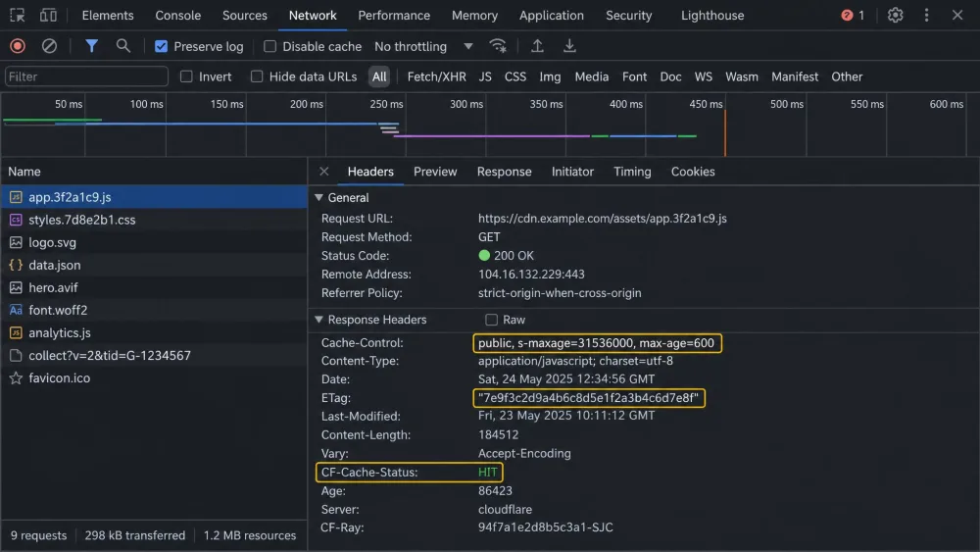The width and height of the screenshot is (980, 552).
Task: Select data.json request
Action: pyautogui.click(x=154, y=265)
